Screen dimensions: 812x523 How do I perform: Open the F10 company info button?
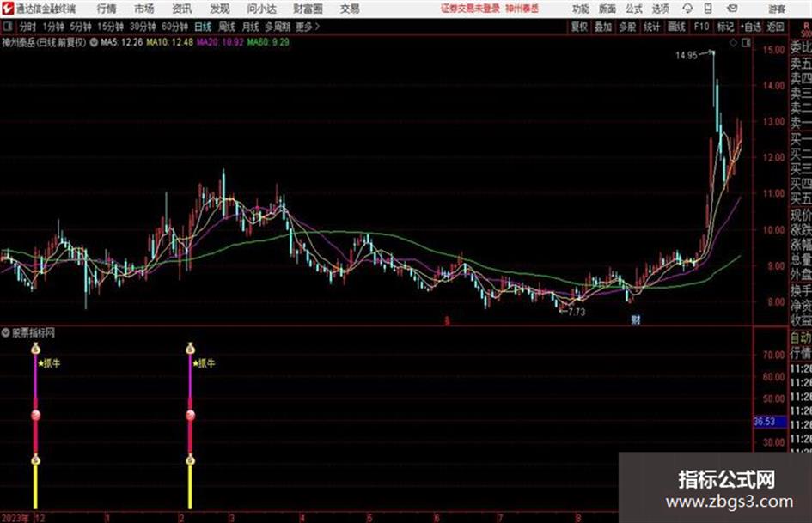pos(701,27)
